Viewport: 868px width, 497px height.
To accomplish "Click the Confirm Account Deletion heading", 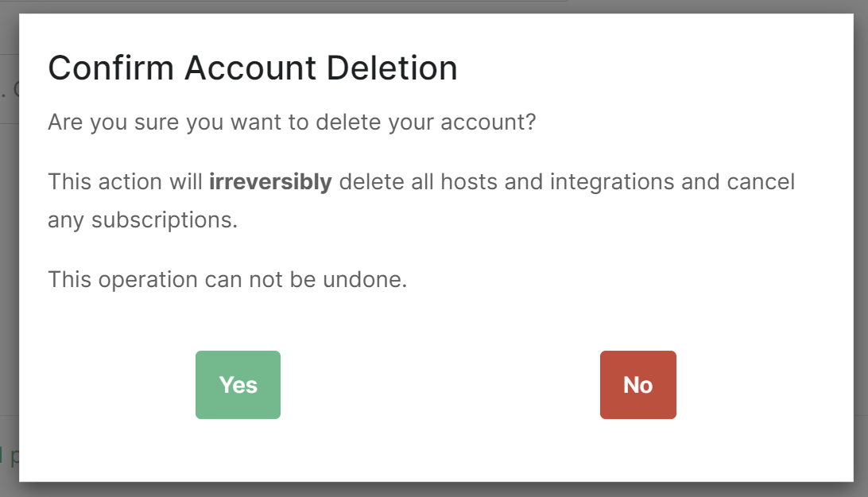I will click(x=253, y=68).
